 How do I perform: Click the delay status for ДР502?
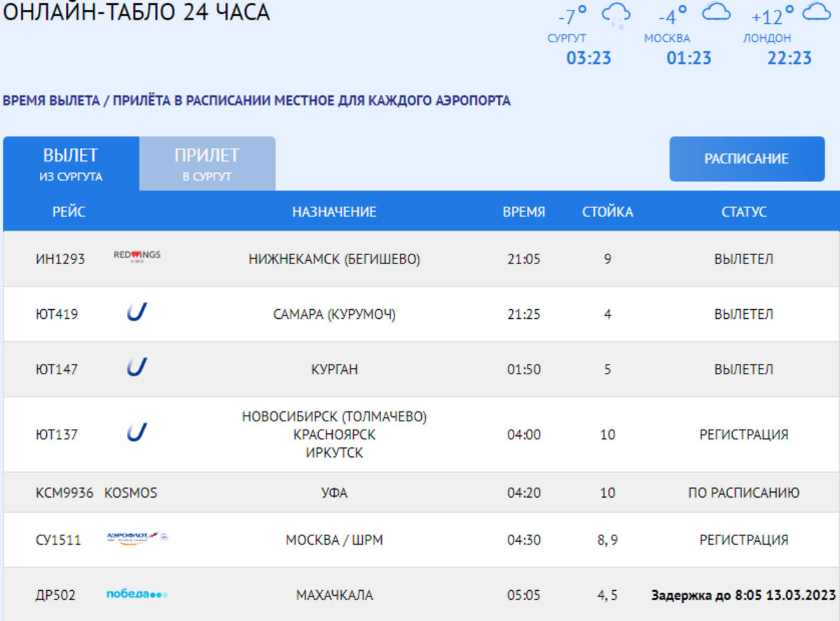click(743, 596)
